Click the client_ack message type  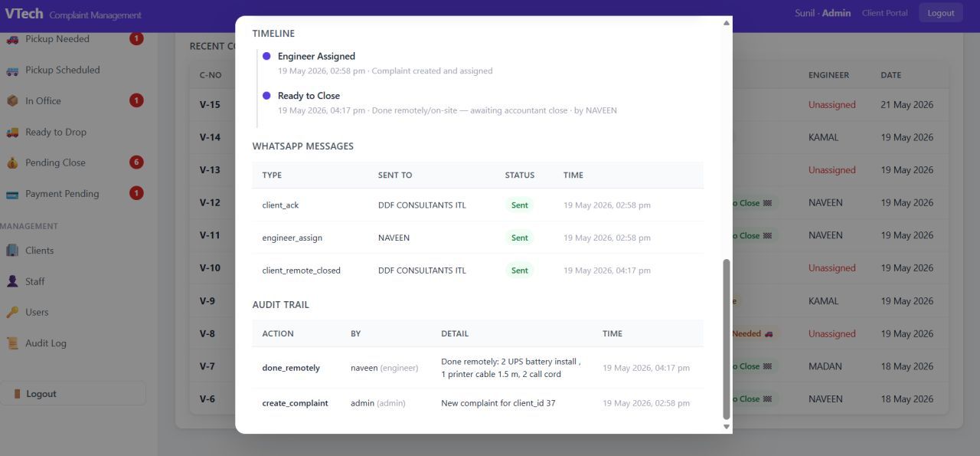pos(280,205)
